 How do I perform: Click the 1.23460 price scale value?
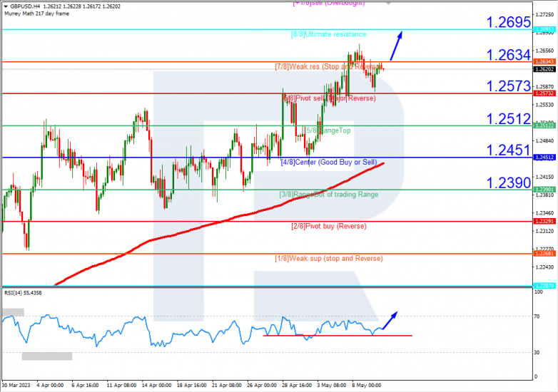point(545,213)
